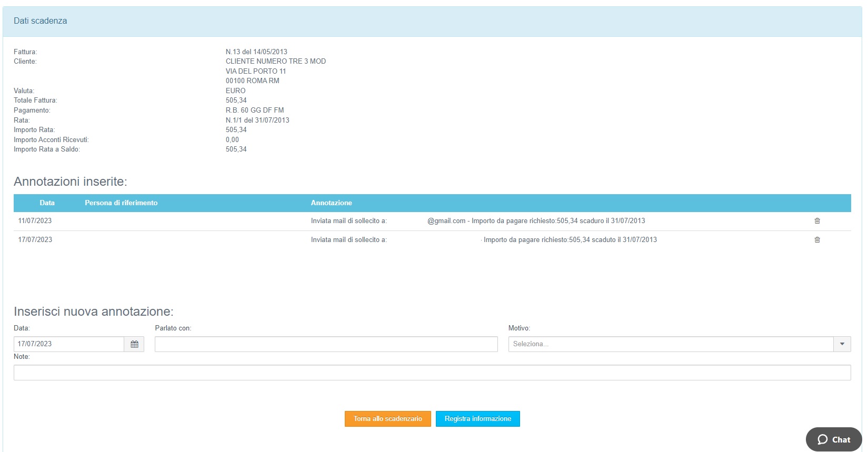The width and height of the screenshot is (868, 452).
Task: Click the payment terms 'R.B. 60 GG DF FM'
Action: point(255,111)
